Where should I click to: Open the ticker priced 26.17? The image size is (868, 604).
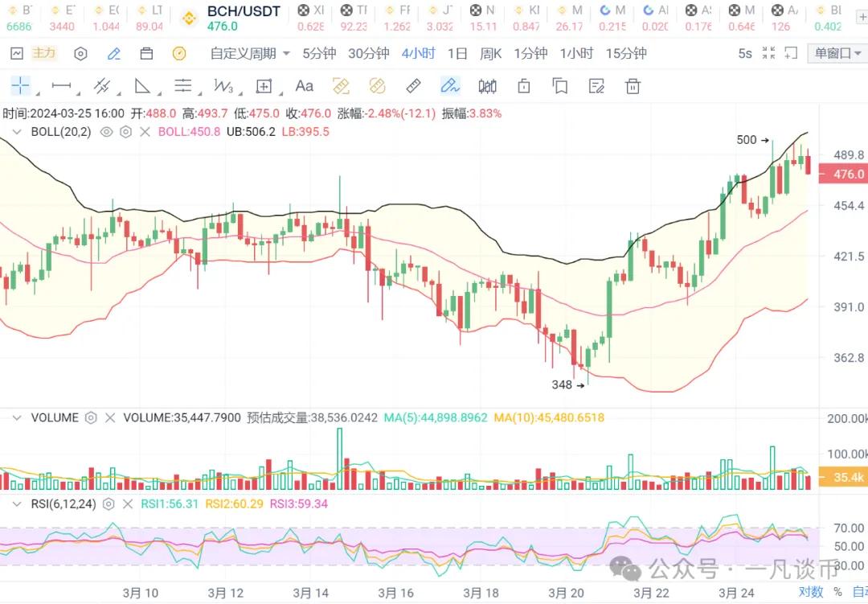click(x=569, y=18)
